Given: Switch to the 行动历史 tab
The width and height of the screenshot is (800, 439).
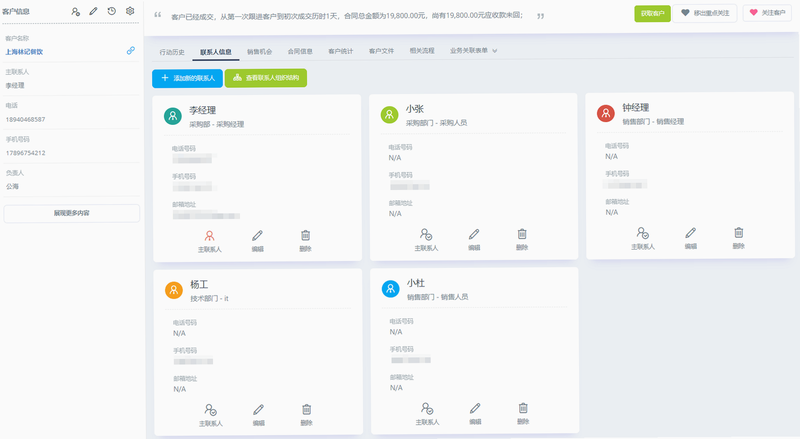Looking at the screenshot, I should tap(172, 52).
